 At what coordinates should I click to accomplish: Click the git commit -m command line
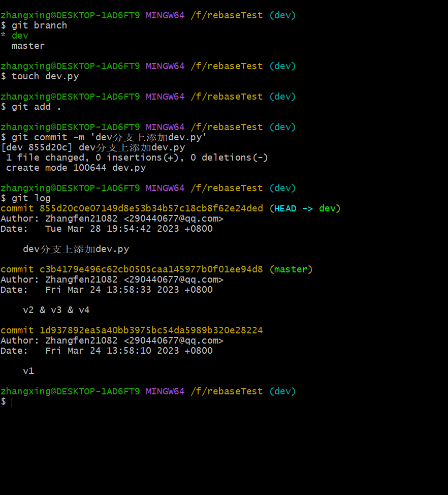coord(104,137)
